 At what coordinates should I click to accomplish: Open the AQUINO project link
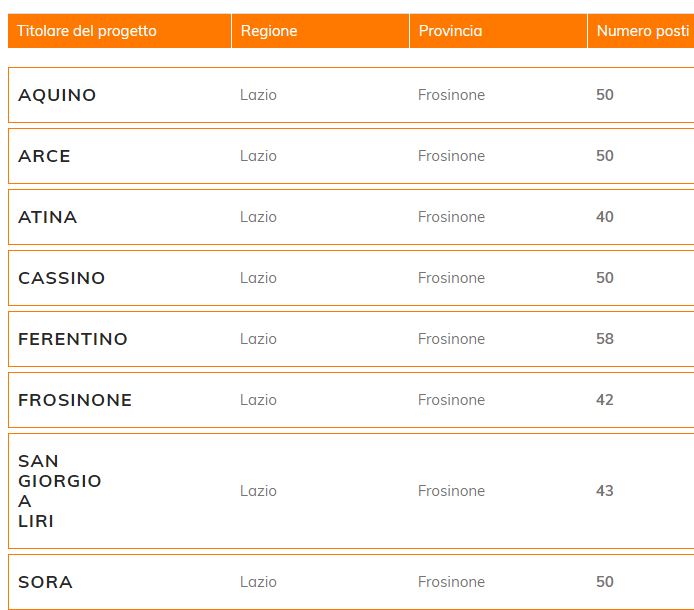57,95
